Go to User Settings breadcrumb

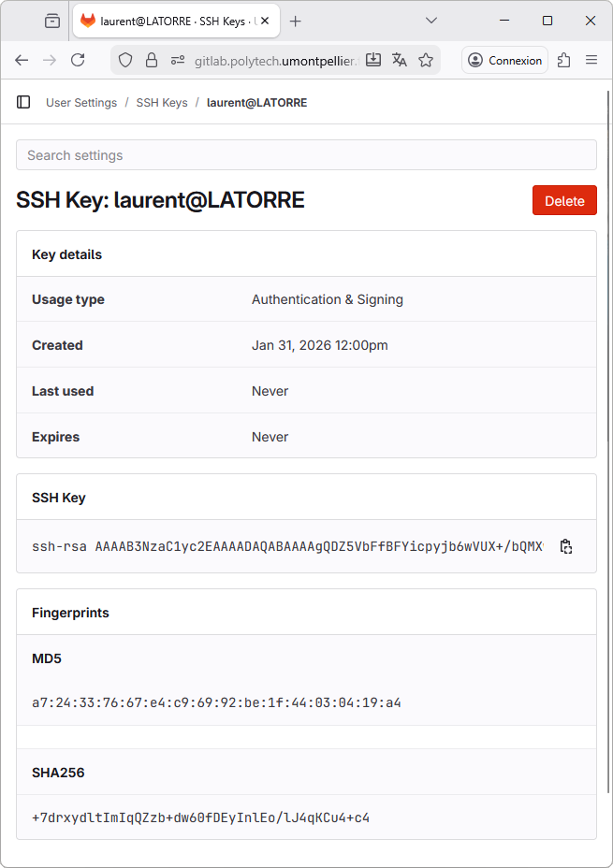click(81, 103)
